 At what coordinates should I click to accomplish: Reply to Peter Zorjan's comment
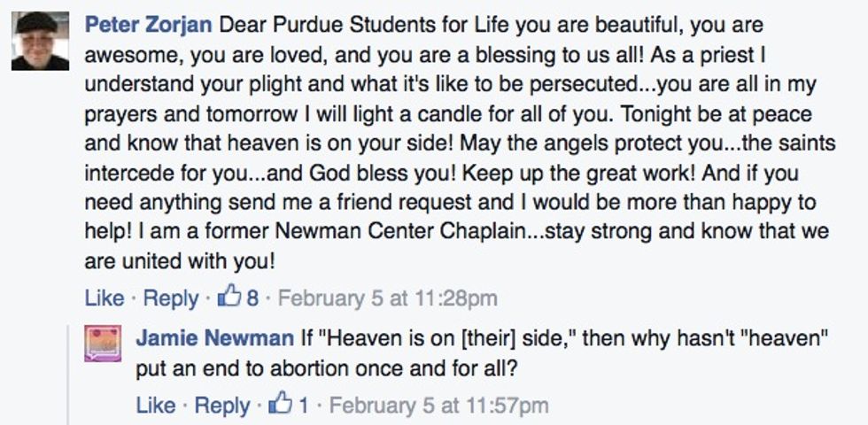(x=170, y=298)
